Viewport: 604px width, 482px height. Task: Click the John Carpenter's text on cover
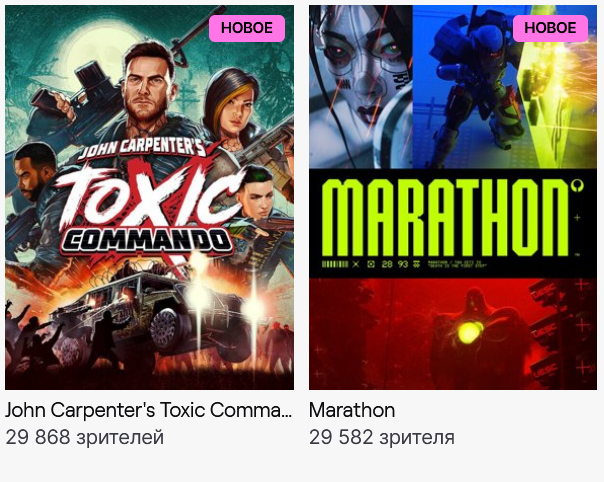click(x=142, y=148)
